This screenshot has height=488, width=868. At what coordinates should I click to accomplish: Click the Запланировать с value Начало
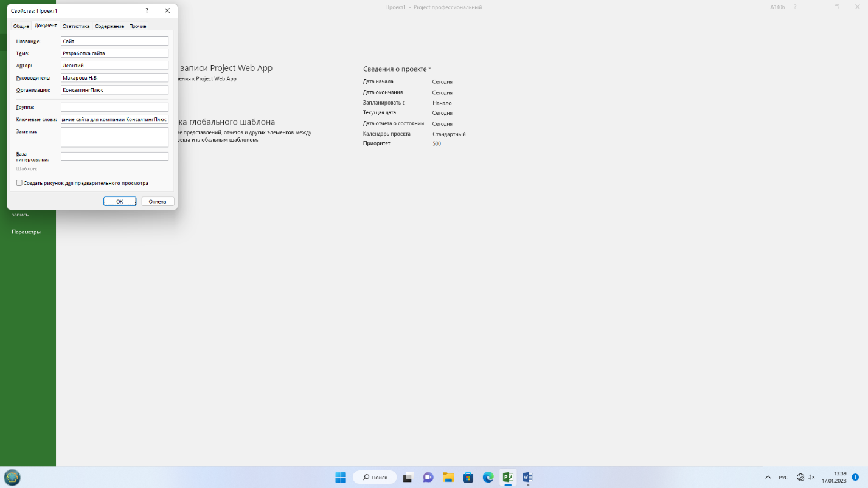pyautogui.click(x=442, y=103)
